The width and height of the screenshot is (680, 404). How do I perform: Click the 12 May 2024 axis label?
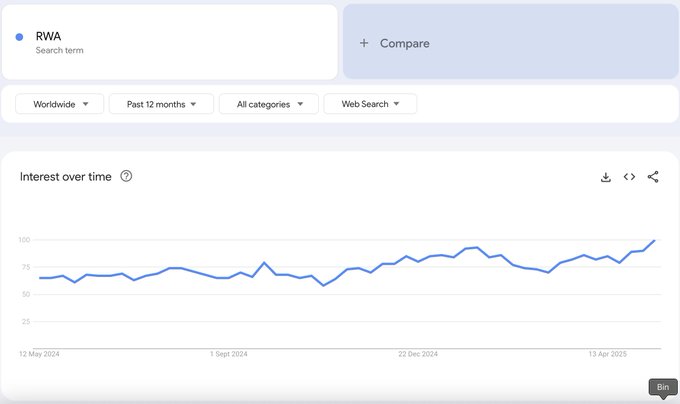[40, 354]
